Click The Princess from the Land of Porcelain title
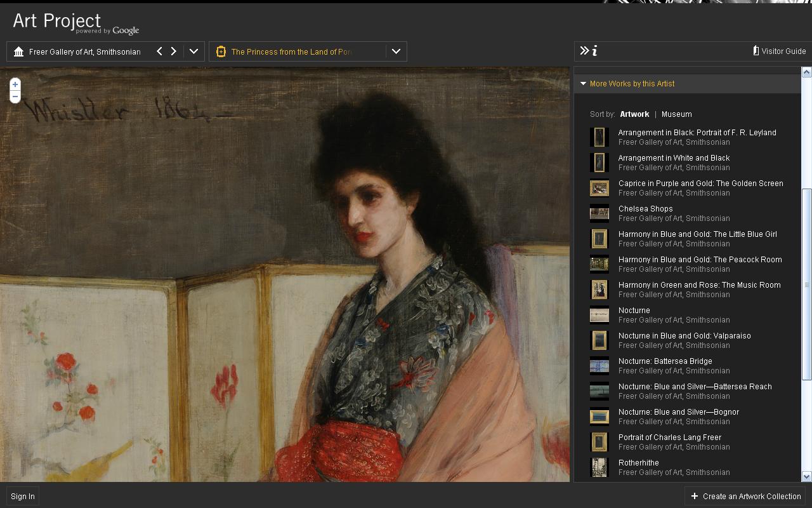 [291, 51]
